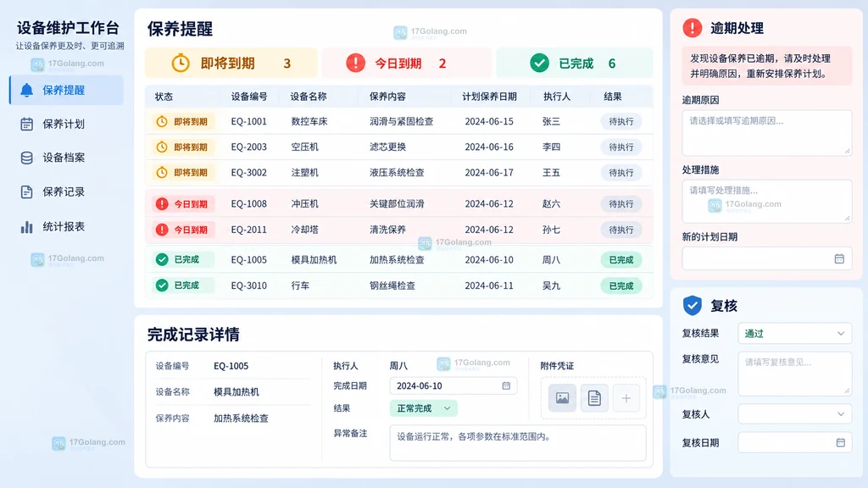
Task: Click the red alert icon in EQ-2011 row
Action: point(162,229)
